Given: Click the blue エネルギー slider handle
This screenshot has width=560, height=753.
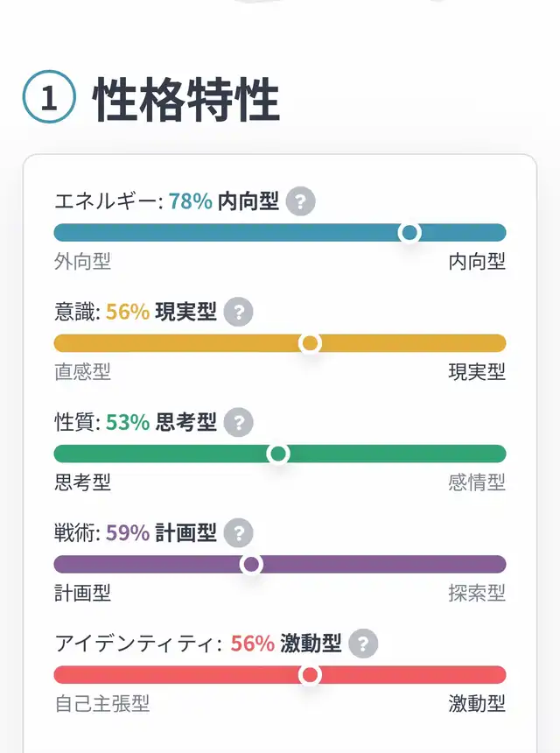Looking at the screenshot, I should (409, 232).
